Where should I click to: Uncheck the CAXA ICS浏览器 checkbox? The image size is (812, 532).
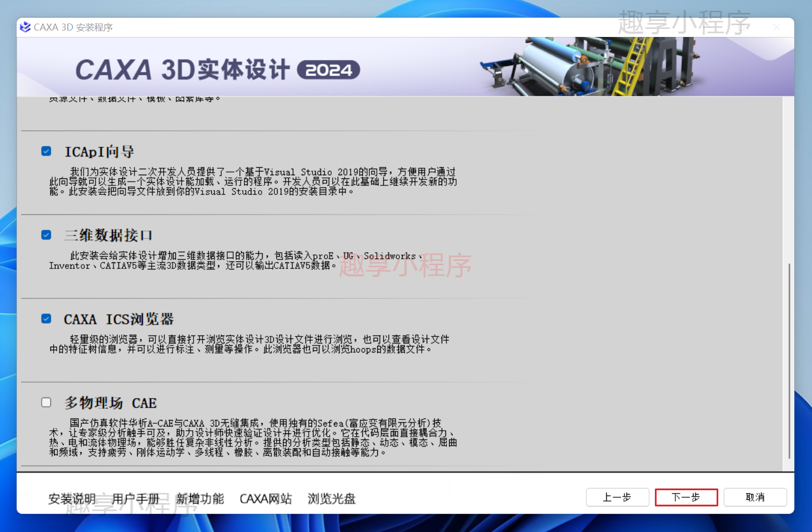coord(46,319)
